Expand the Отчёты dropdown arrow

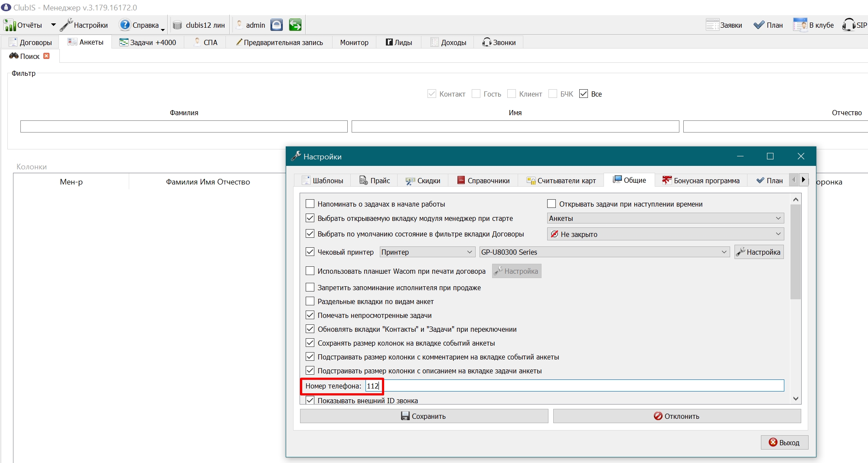[x=53, y=25]
